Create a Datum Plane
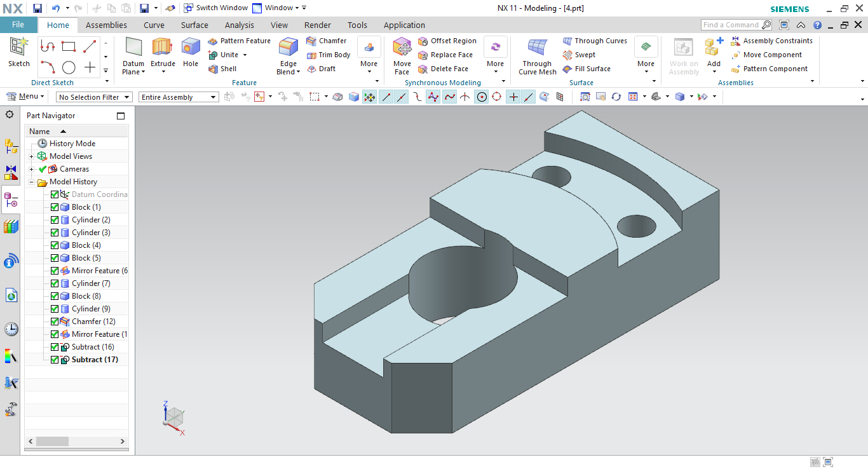Viewport: 868px width, 469px height. 133,56
